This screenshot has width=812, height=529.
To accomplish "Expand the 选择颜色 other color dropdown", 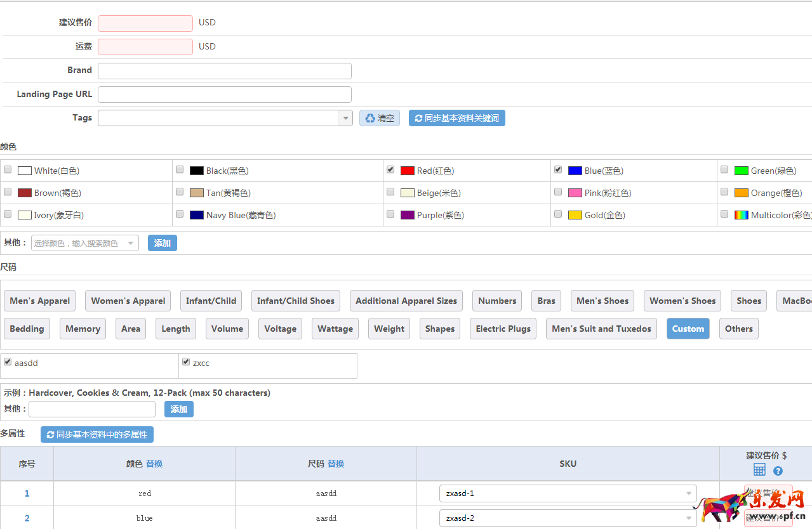I will 131,243.
